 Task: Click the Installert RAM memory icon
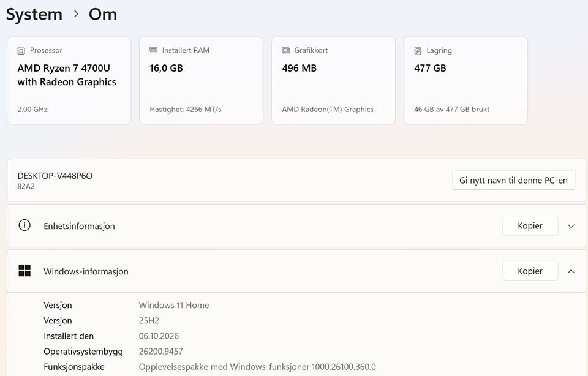tap(153, 50)
